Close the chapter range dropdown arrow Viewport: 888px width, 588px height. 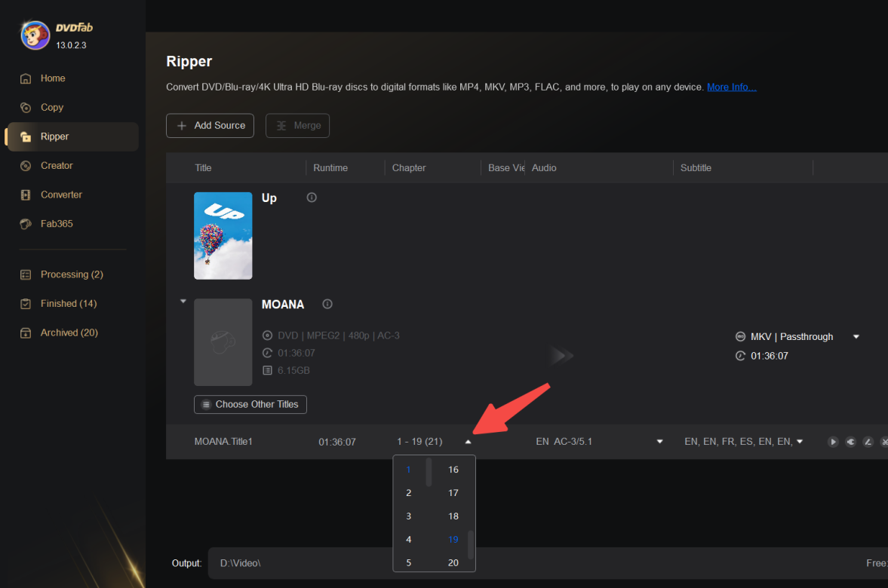(468, 442)
